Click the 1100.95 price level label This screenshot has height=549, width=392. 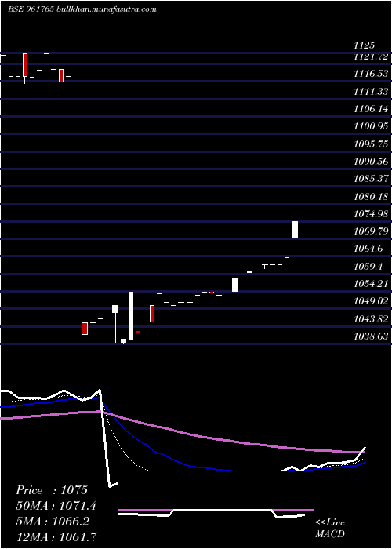pos(371,125)
